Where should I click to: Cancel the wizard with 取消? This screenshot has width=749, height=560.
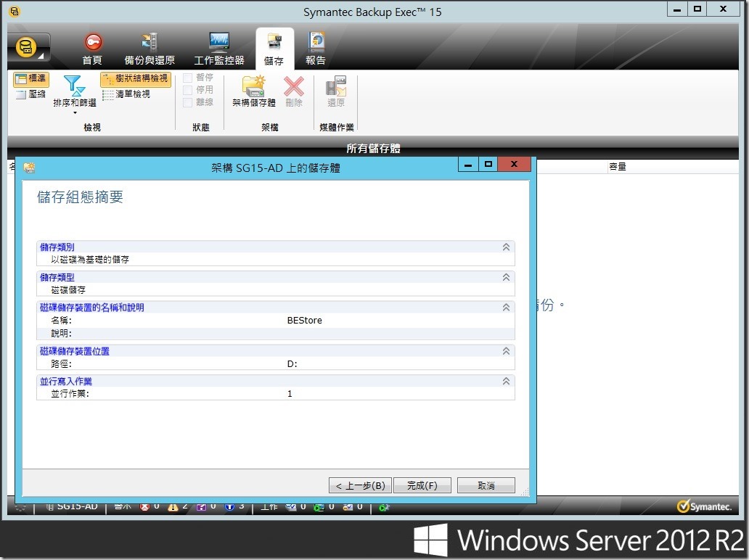486,485
